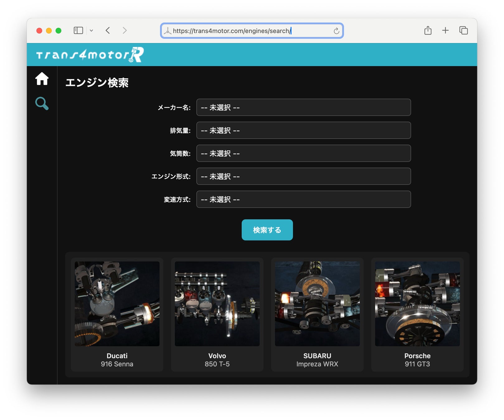Open the Porsche 911 GT3 engine thumbnail
This screenshot has height=420, width=504.
pyautogui.click(x=417, y=304)
